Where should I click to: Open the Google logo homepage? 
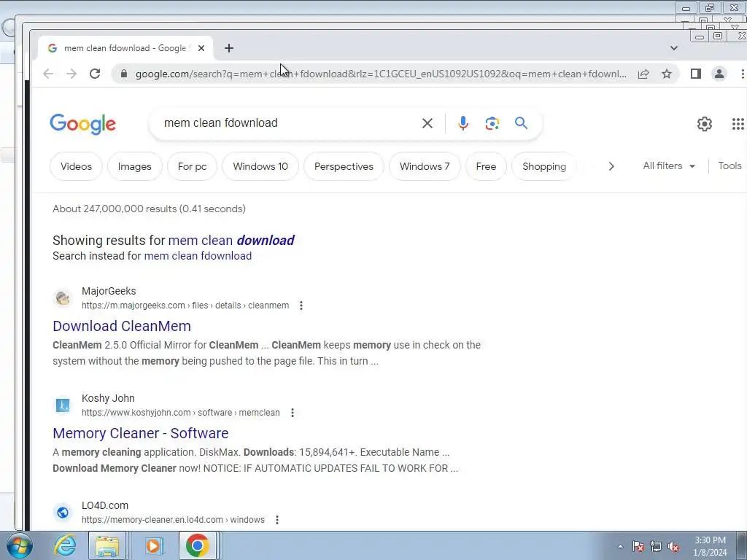83,124
